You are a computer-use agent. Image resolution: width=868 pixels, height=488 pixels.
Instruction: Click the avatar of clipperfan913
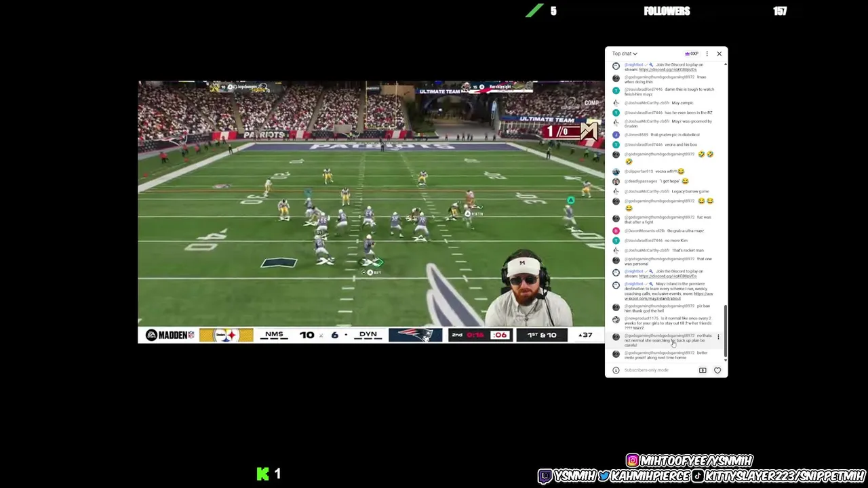pos(616,171)
